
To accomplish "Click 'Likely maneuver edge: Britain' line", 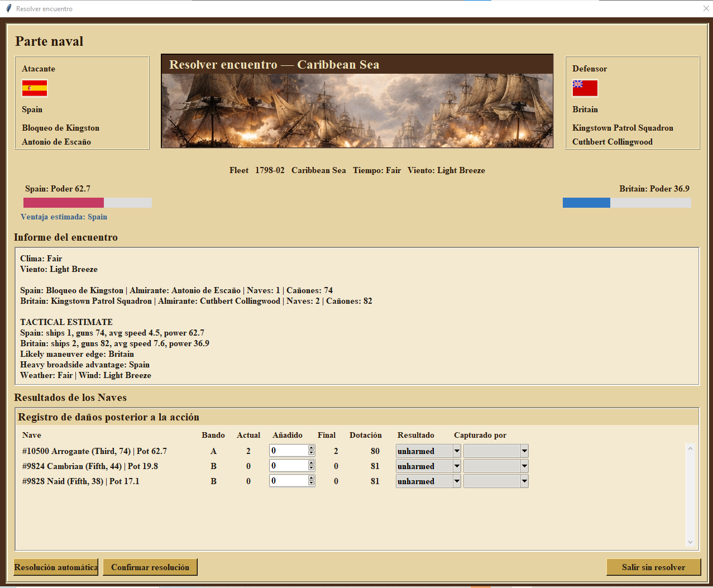I will click(77, 354).
